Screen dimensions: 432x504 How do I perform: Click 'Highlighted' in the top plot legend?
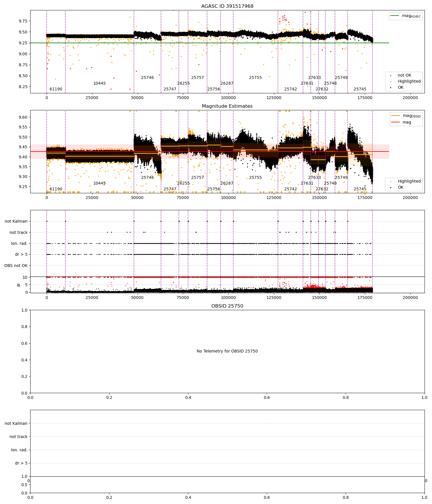(409, 82)
